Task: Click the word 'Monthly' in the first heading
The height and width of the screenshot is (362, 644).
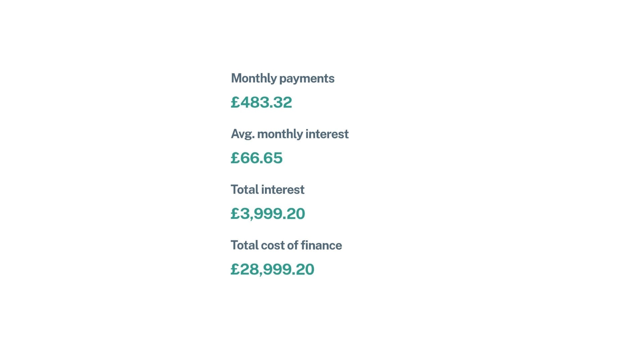Action: 254,79
